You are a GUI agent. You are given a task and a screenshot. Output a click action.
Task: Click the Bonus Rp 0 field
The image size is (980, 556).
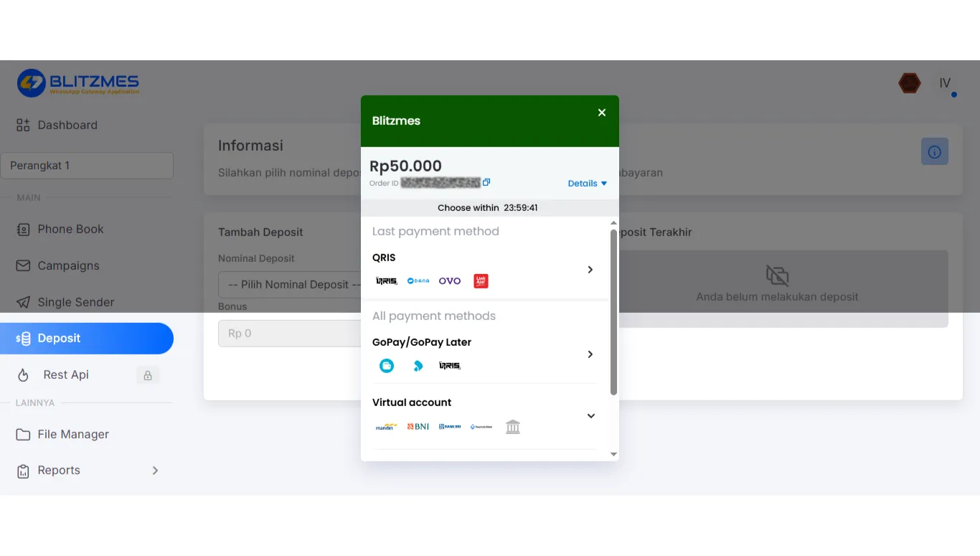[290, 334]
